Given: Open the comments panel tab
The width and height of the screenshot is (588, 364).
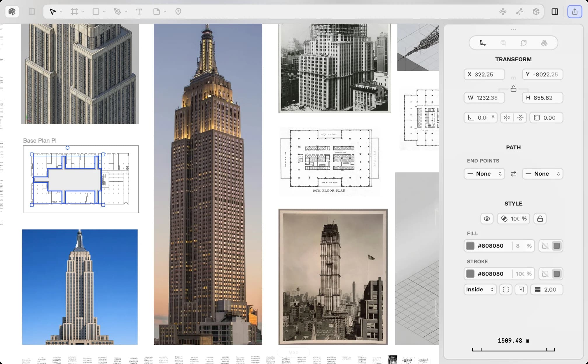Looking at the screenshot, I should (524, 43).
